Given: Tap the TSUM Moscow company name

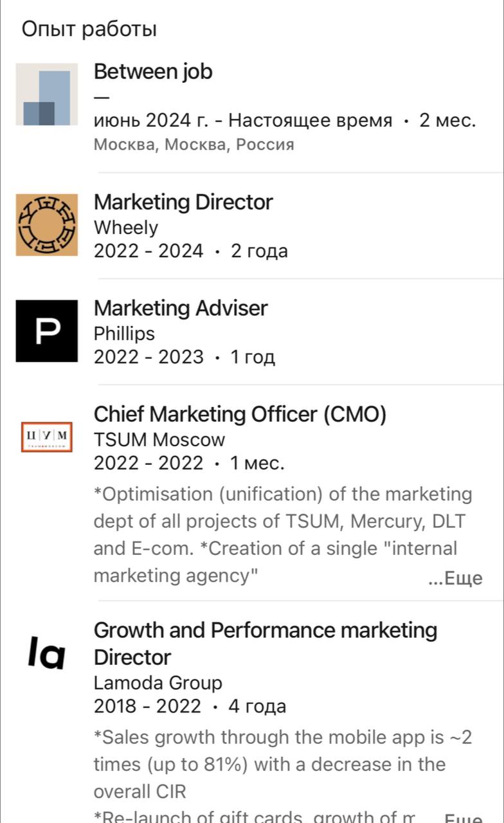Looking at the screenshot, I should click(x=159, y=440).
